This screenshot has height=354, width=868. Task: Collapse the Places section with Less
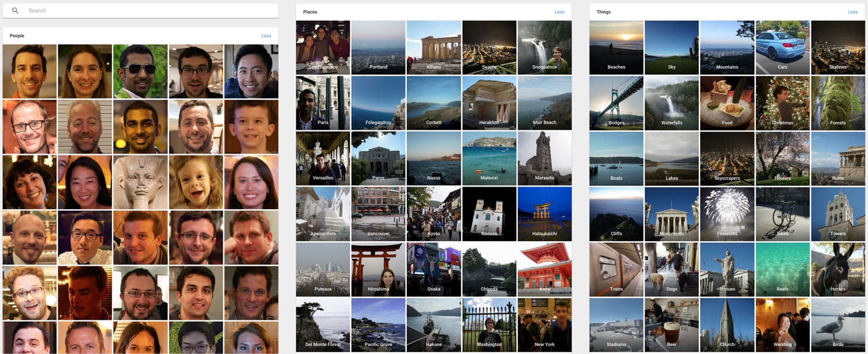[x=560, y=12]
